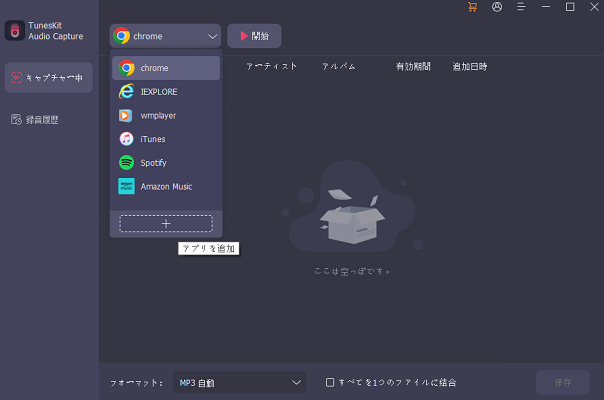Click the TunesKit Audio Capture logo

15,31
